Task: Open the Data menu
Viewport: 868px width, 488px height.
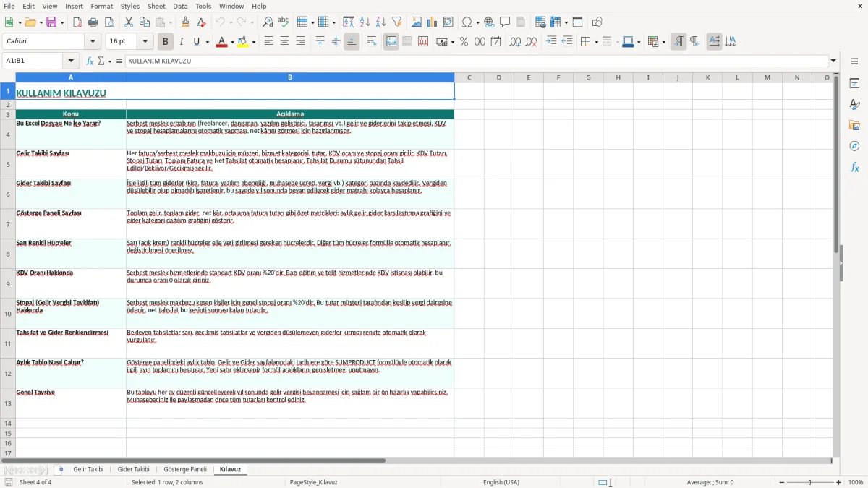Action: point(180,6)
